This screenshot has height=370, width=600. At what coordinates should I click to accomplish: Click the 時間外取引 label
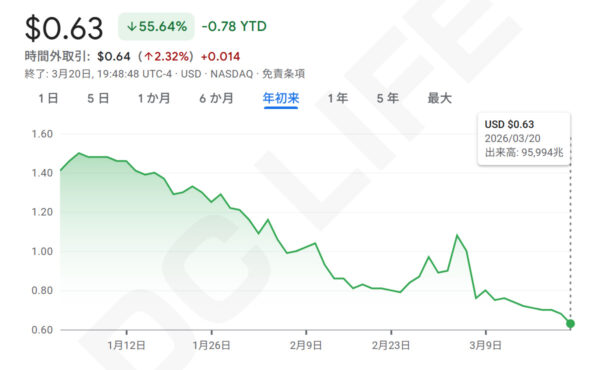coord(57,57)
